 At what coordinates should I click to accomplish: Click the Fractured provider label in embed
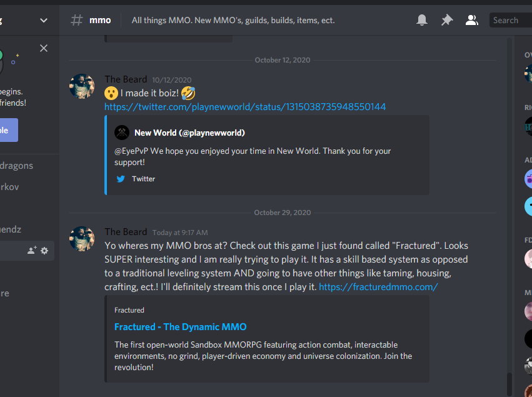[129, 310]
